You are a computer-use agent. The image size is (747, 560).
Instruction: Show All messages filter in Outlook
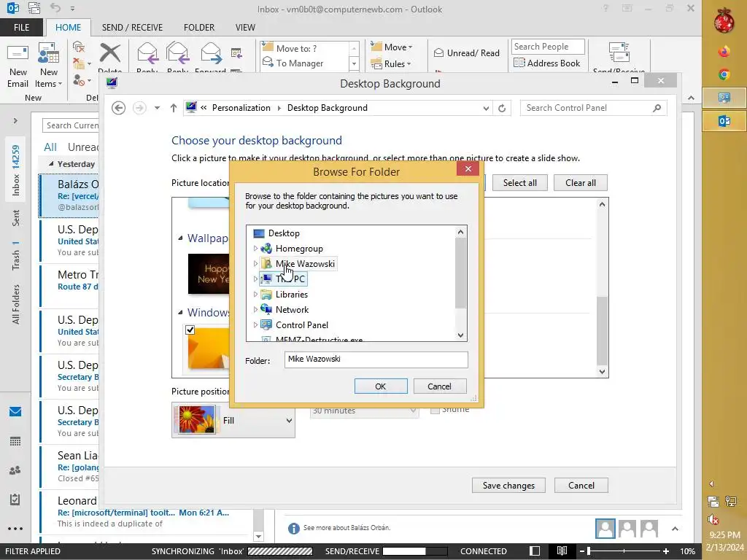(x=50, y=147)
